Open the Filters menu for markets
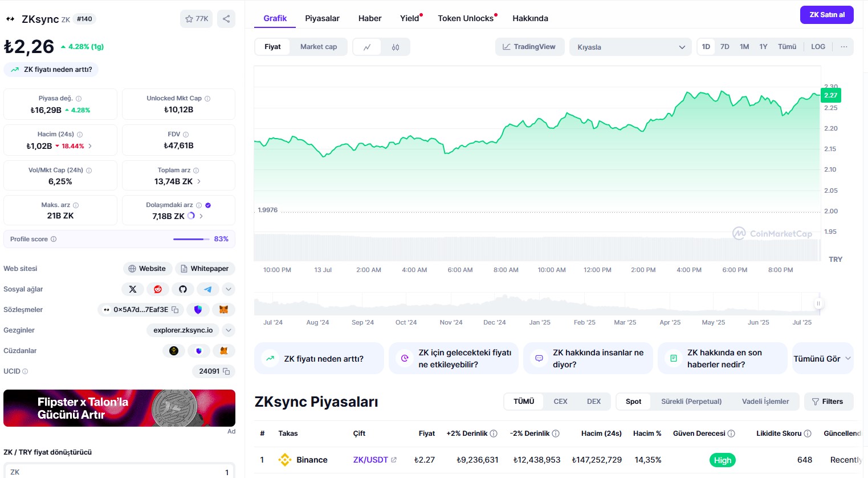 (x=828, y=402)
